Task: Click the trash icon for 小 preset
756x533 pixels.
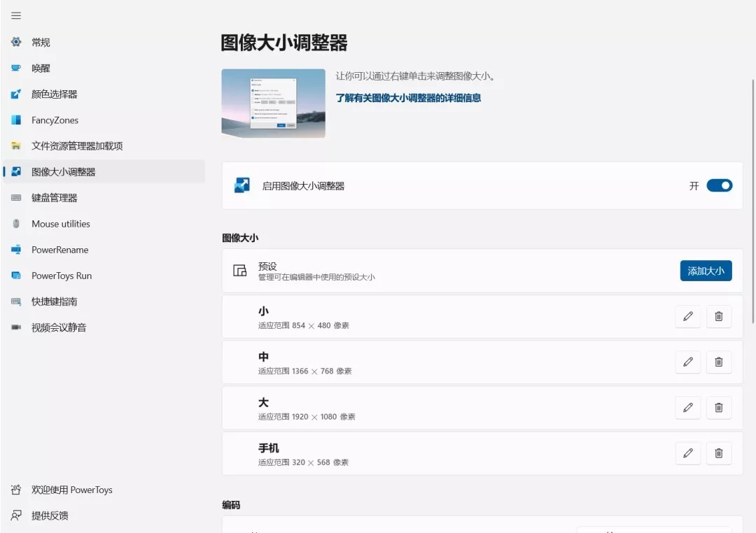Action: (x=718, y=317)
